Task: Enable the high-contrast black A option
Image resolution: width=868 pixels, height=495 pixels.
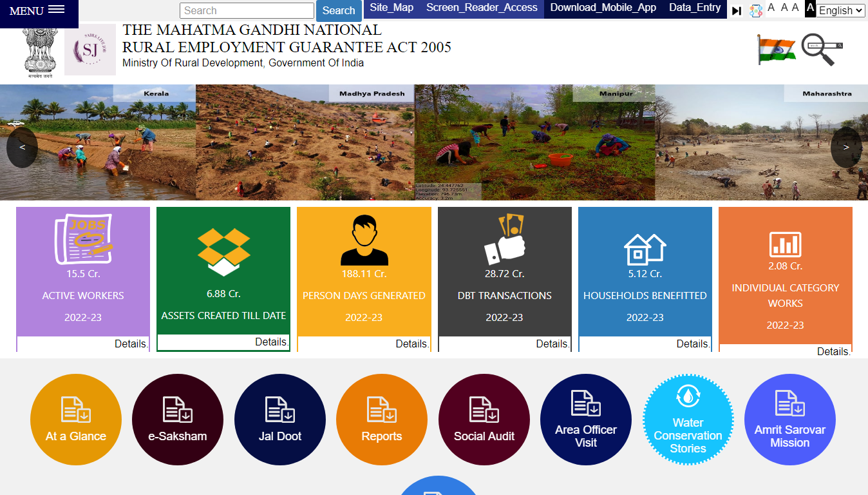Action: pyautogui.click(x=810, y=8)
